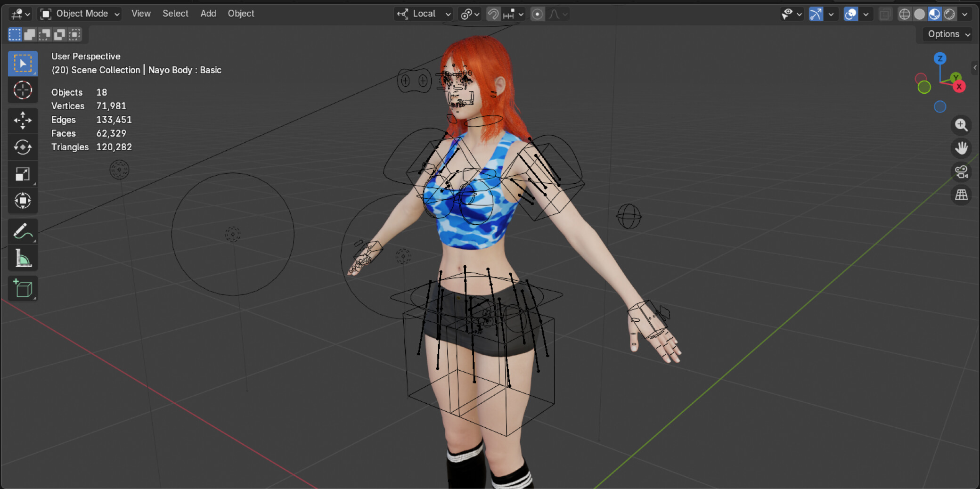Click the red X axis on gizmo

(x=959, y=87)
